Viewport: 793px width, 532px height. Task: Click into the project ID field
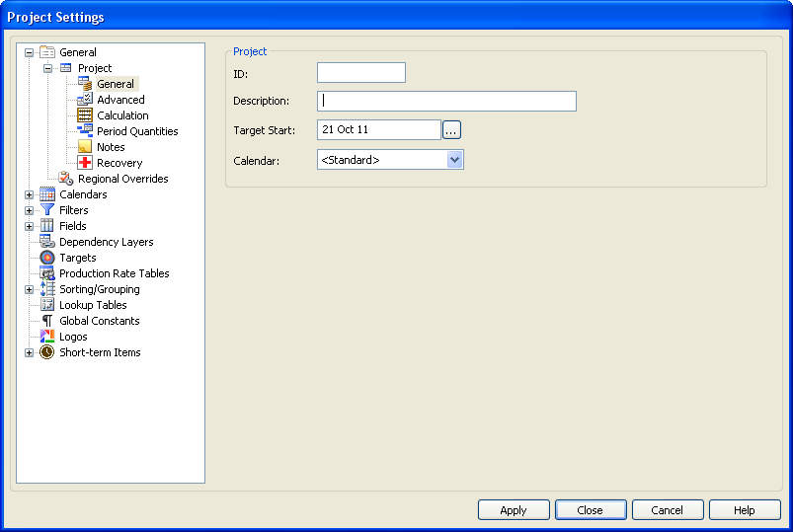click(x=360, y=73)
